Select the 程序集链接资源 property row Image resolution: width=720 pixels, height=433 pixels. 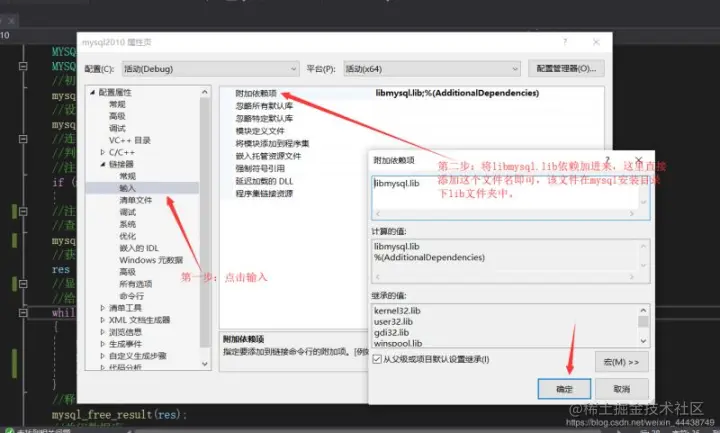(264, 193)
